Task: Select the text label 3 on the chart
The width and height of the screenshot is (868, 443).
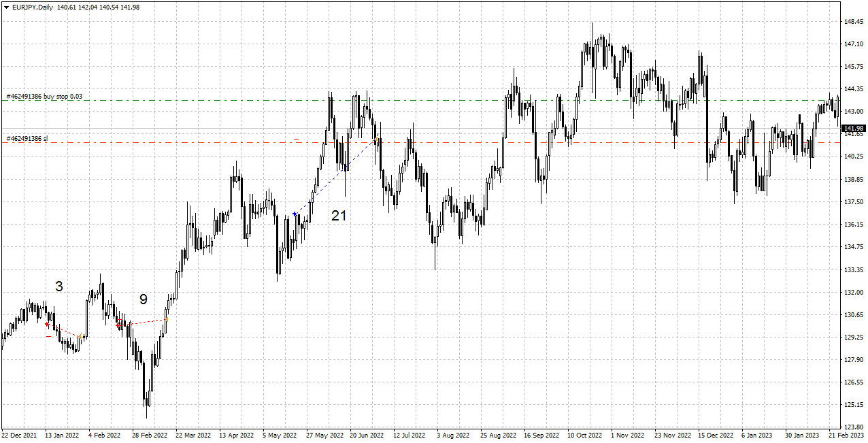Action: coord(59,286)
